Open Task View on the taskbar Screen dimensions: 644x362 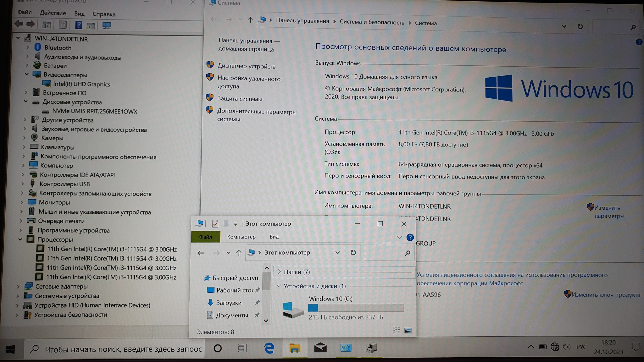pyautogui.click(x=242, y=348)
